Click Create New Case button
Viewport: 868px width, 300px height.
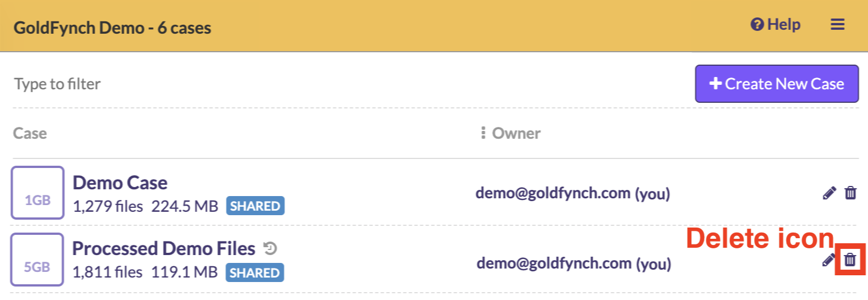click(x=776, y=84)
